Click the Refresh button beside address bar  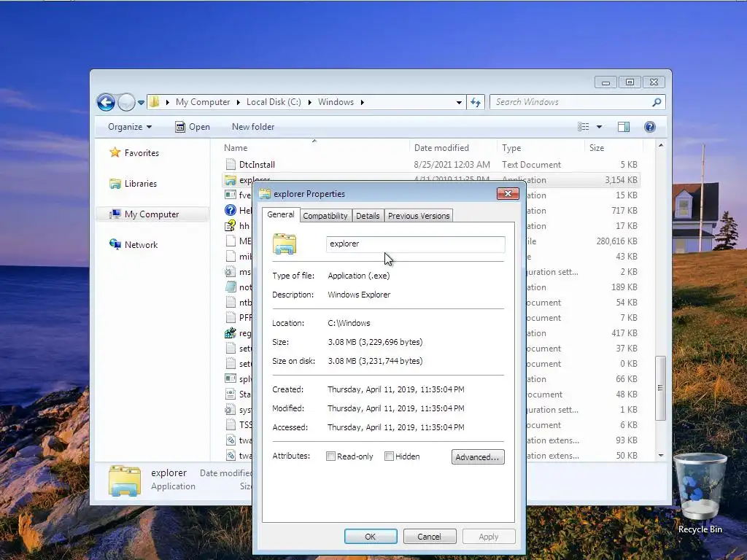tap(476, 102)
